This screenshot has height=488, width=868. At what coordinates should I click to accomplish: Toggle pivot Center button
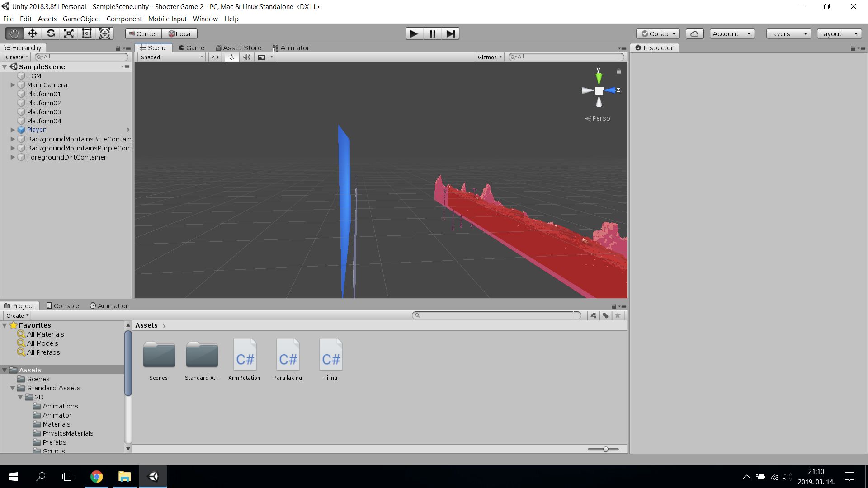click(143, 33)
